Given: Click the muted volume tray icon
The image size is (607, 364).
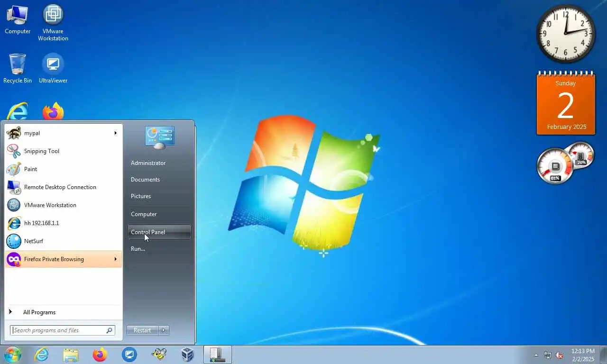Looking at the screenshot, I should tap(560, 355).
